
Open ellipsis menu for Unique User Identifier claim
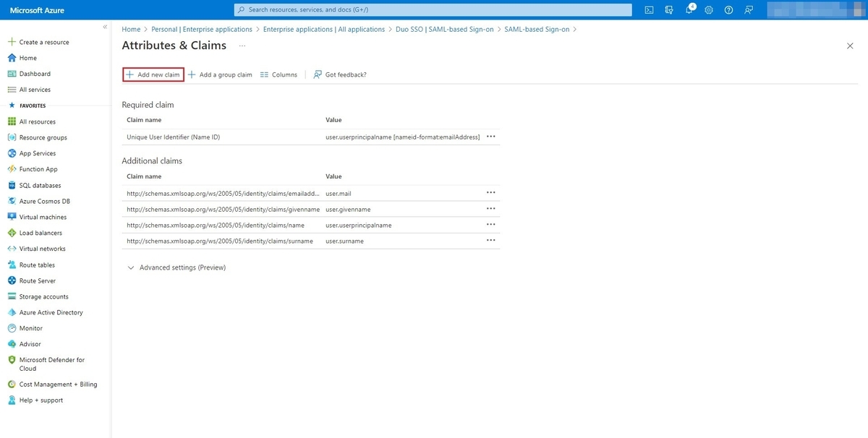(491, 137)
